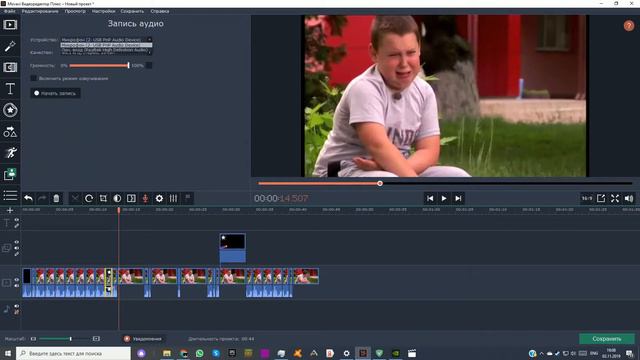Choose Realtek High Definition Audio option
This screenshot has width=640, height=360.
(x=106, y=49)
